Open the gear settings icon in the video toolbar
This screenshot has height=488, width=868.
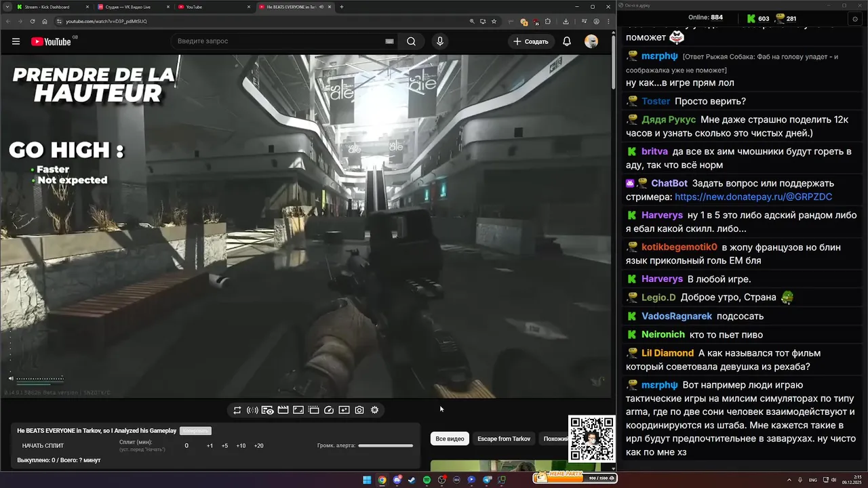(374, 410)
